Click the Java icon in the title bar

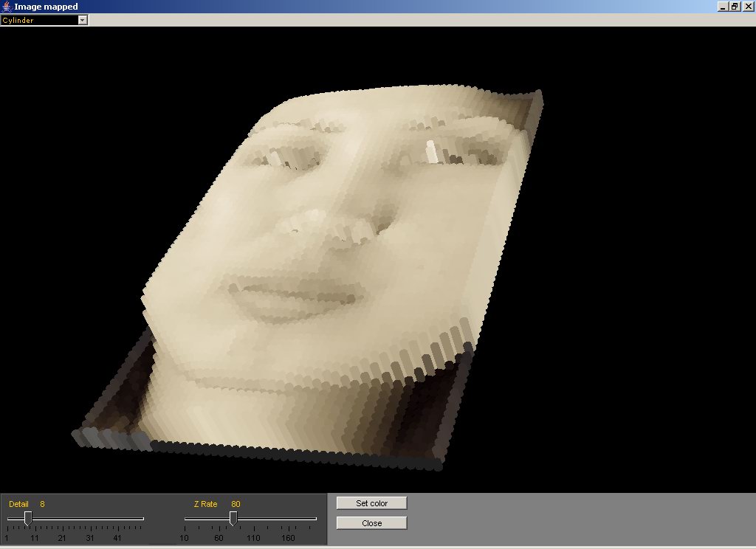[x=6, y=7]
